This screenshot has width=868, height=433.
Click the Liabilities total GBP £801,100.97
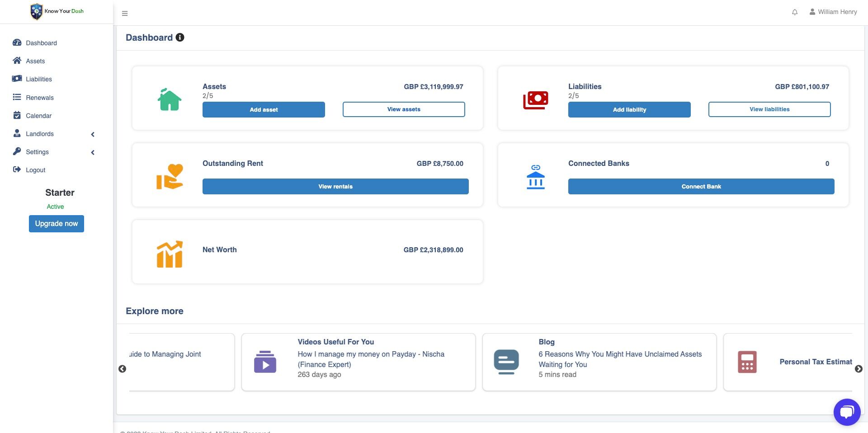pyautogui.click(x=802, y=87)
